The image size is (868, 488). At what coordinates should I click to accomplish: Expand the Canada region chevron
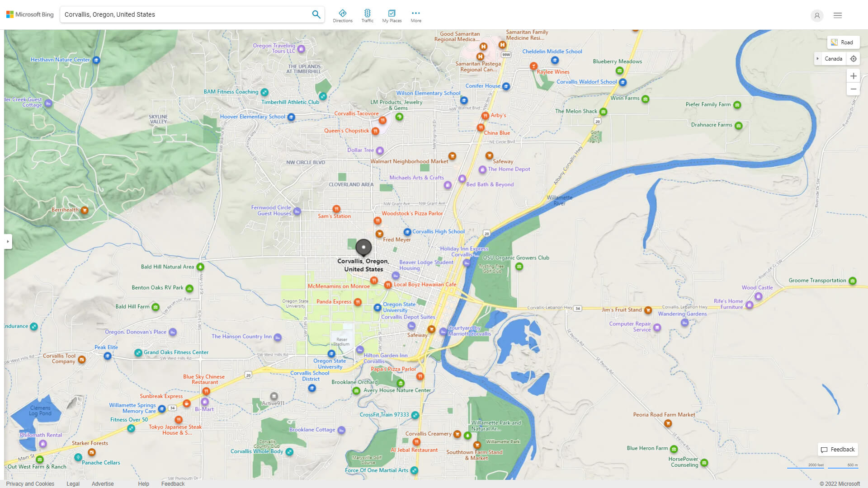click(818, 59)
